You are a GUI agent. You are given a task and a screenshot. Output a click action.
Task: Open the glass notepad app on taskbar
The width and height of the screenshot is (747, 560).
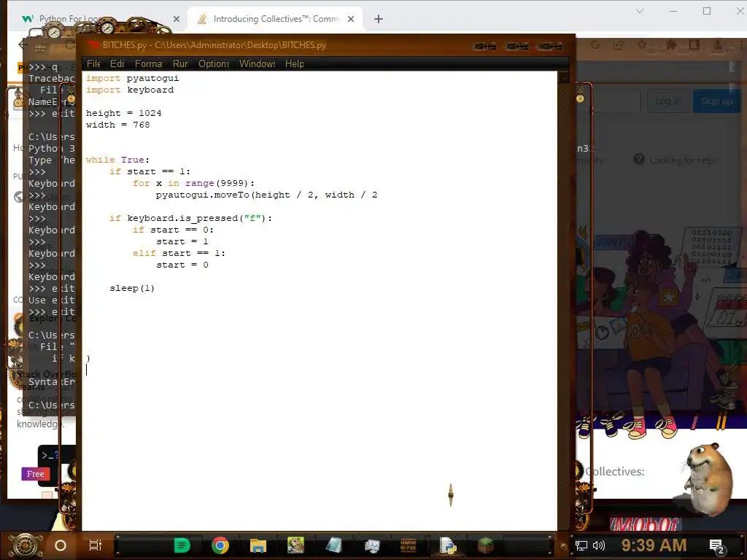333,545
